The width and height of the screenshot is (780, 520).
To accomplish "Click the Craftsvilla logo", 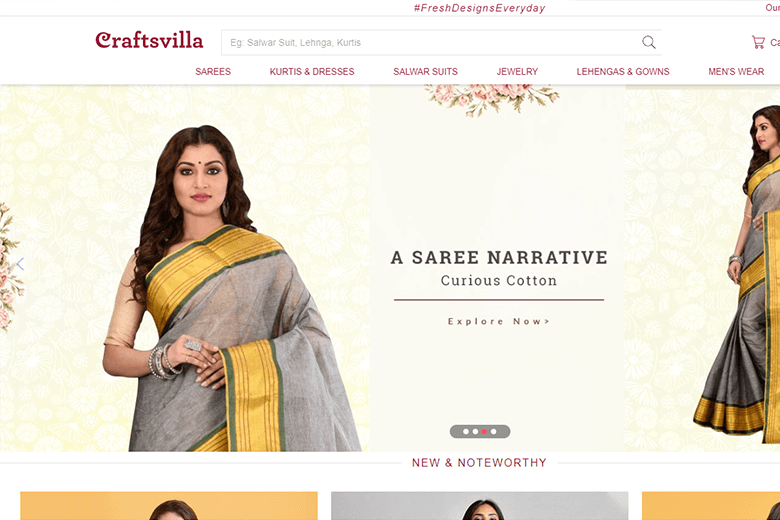I will pos(149,40).
